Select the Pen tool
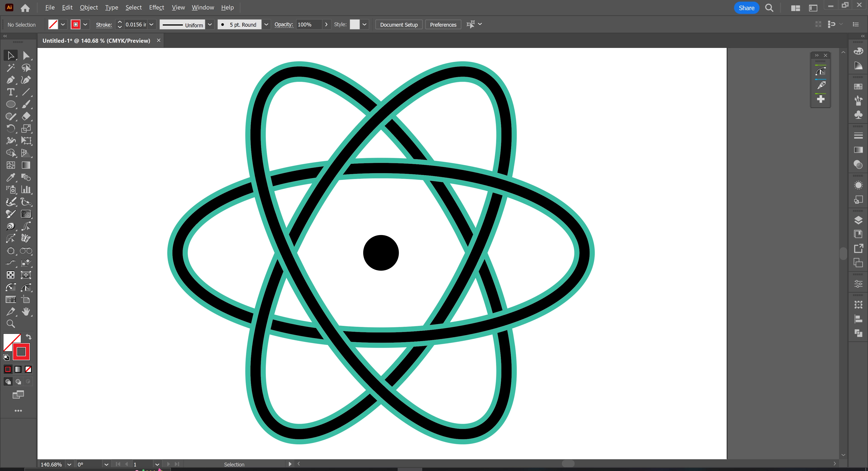Viewport: 868px width, 471px height. tap(10, 80)
